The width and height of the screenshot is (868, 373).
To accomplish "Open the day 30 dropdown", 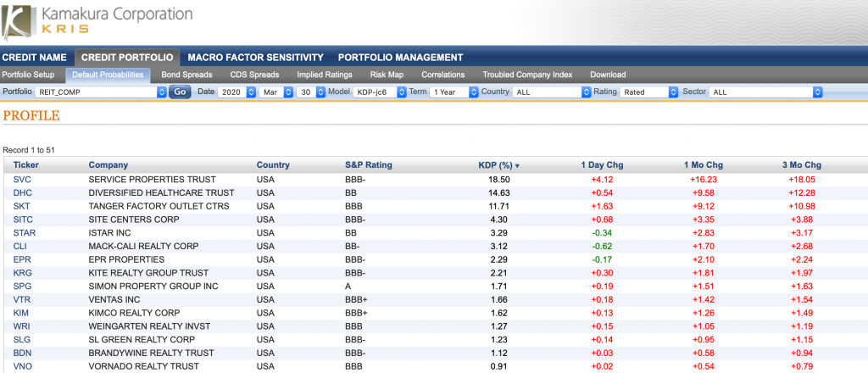I will 310,92.
